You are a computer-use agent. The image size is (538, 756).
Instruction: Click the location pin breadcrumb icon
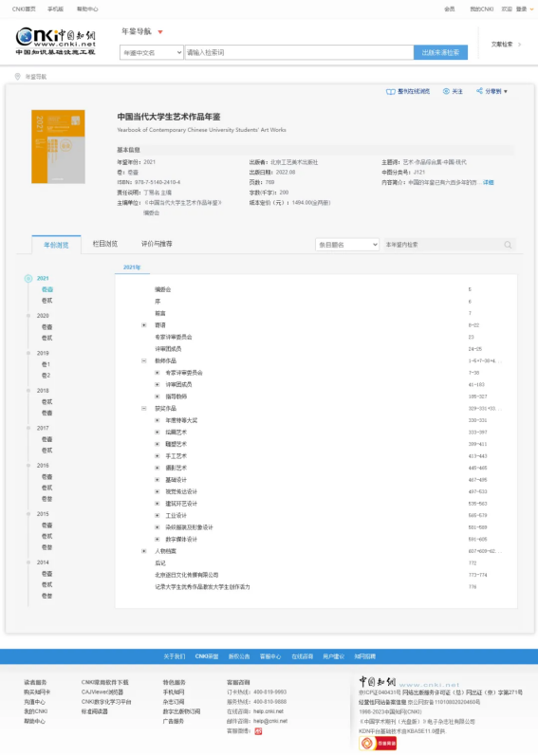pos(18,77)
